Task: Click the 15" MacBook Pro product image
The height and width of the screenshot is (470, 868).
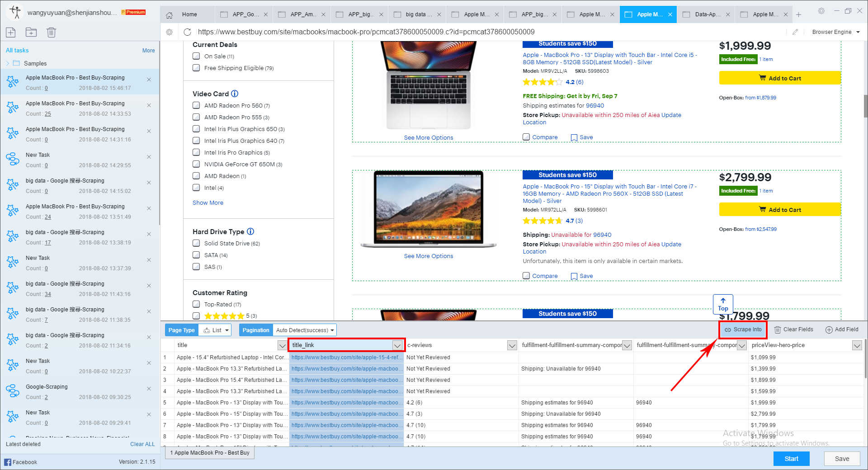Action: pyautogui.click(x=429, y=209)
